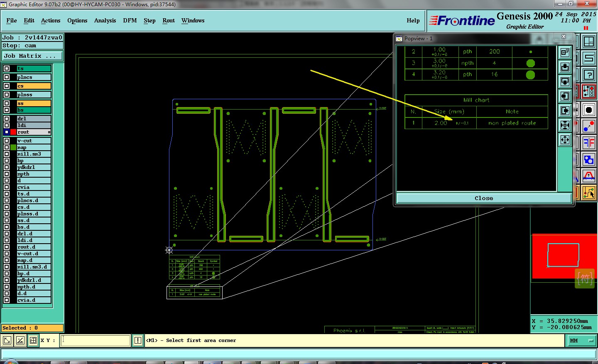Click the popview pan up arrow icon
This screenshot has width=598, height=364.
[x=565, y=67]
